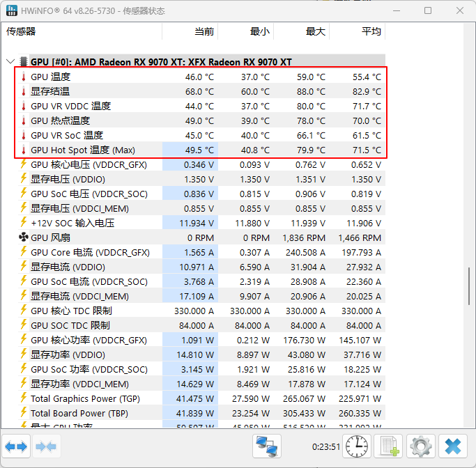Click lightning icon for GPU 核心电压 (VDDCR_GFX)
This screenshot has width=476, height=468.
coord(24,164)
